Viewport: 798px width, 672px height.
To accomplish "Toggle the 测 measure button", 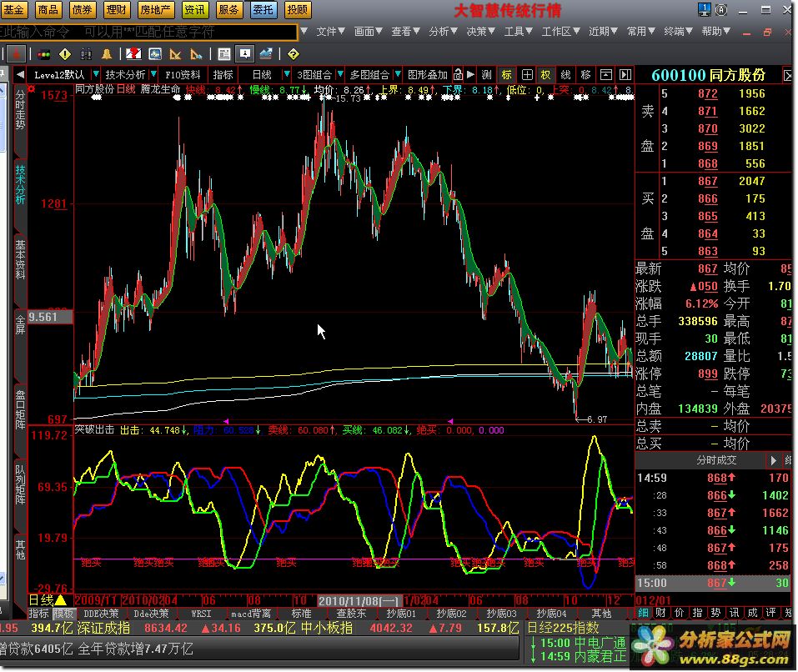I will [x=486, y=75].
